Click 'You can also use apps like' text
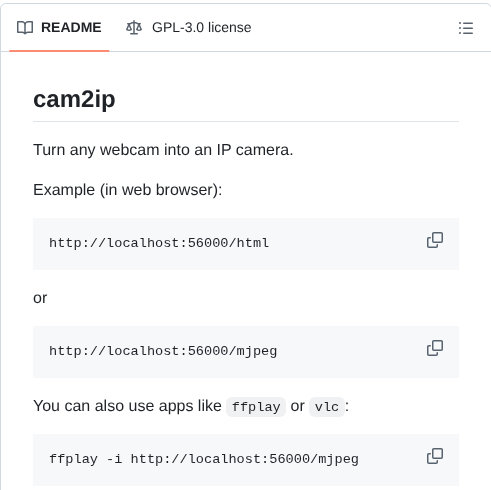491x490 pixels. [127, 406]
